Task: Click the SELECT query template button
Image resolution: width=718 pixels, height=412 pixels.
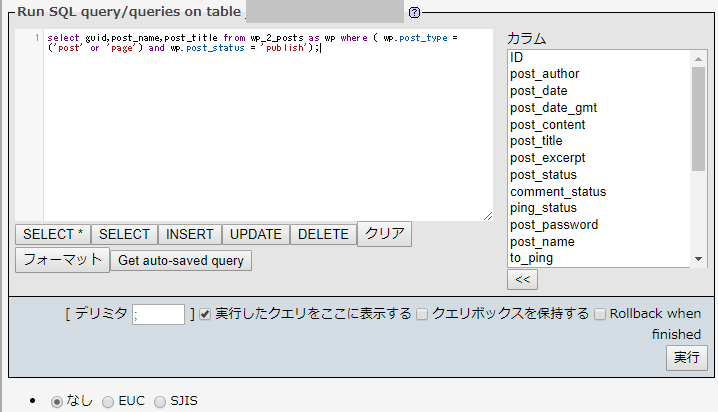Action: (124, 234)
